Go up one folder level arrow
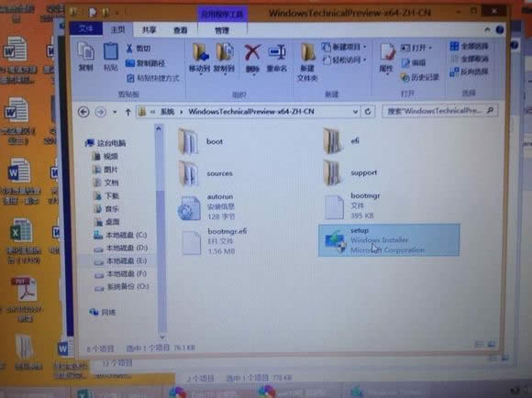 click(127, 112)
